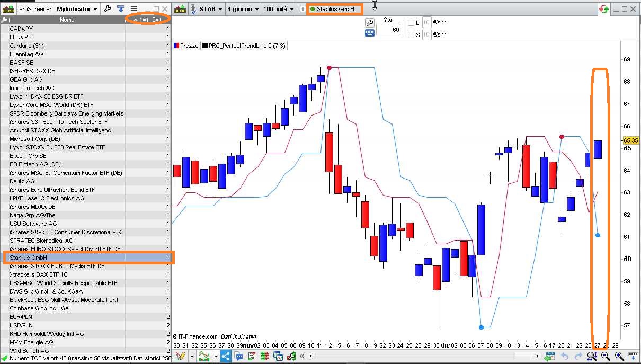
Task: Click the blue keyboard icon near Qtà
Action: click(x=370, y=33)
